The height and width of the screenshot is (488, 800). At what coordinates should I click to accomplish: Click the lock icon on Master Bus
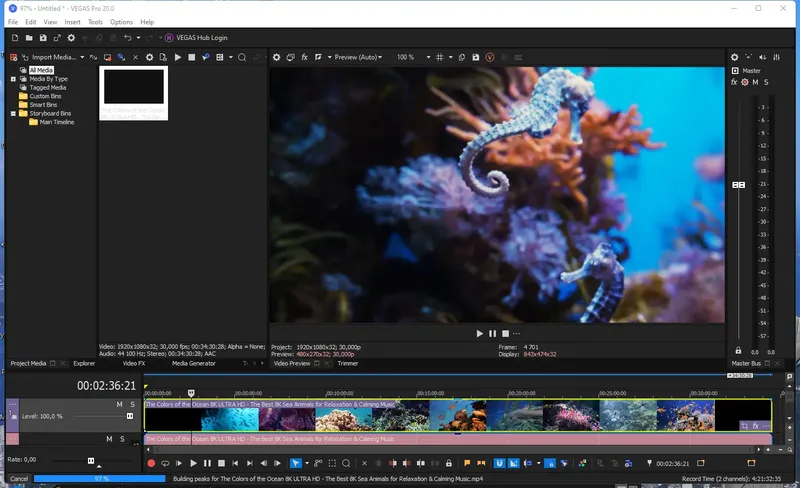pyautogui.click(x=738, y=351)
